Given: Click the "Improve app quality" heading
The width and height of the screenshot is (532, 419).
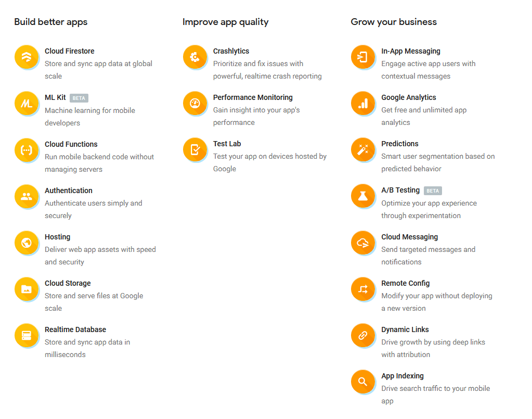Looking at the screenshot, I should (x=225, y=22).
